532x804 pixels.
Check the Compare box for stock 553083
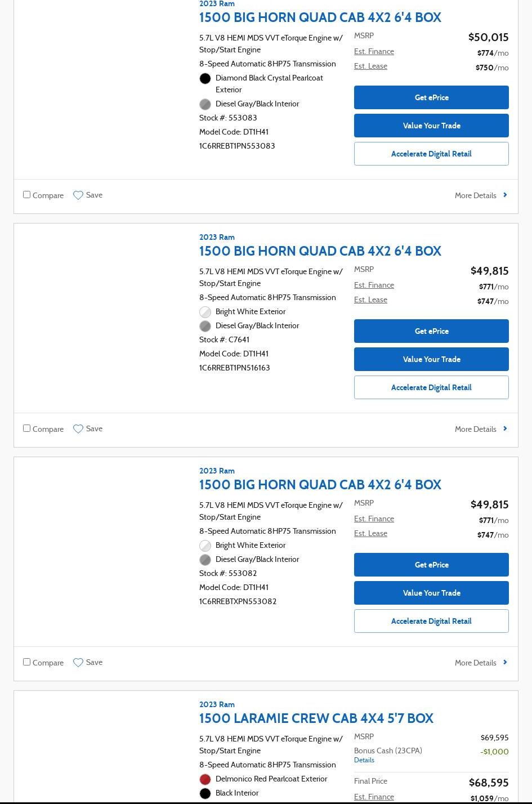26,195
